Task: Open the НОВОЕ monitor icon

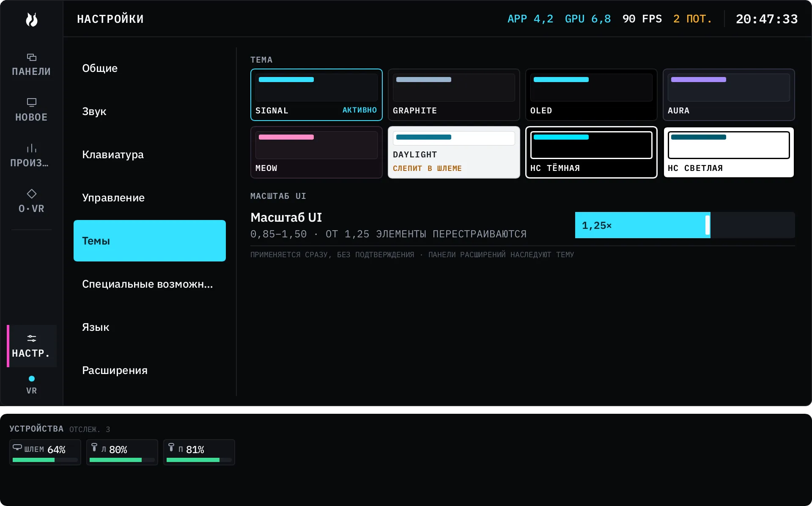Action: tap(32, 102)
